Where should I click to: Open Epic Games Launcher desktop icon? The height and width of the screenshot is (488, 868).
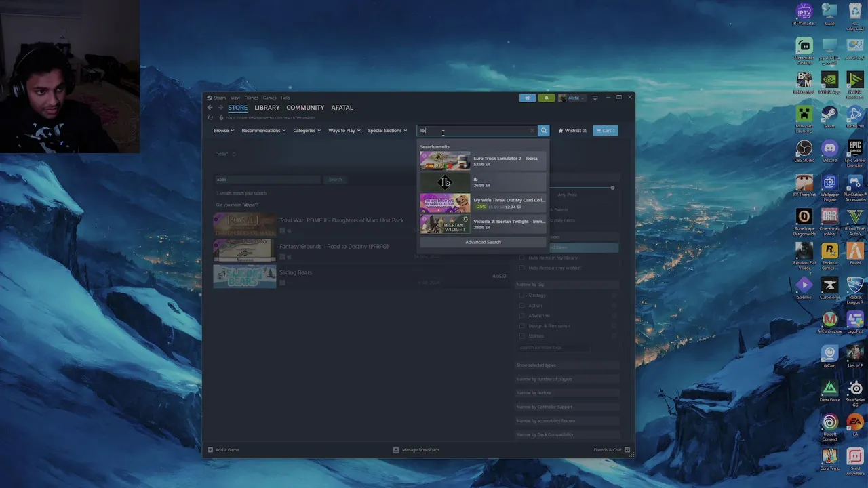coord(854,153)
